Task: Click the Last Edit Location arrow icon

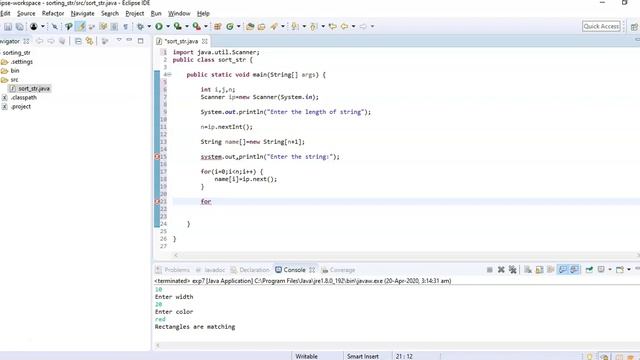Action: point(333,27)
